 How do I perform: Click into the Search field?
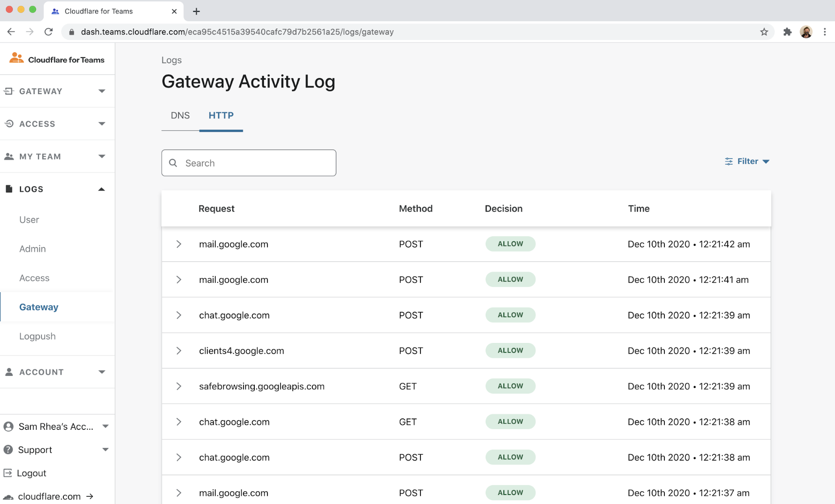(249, 163)
